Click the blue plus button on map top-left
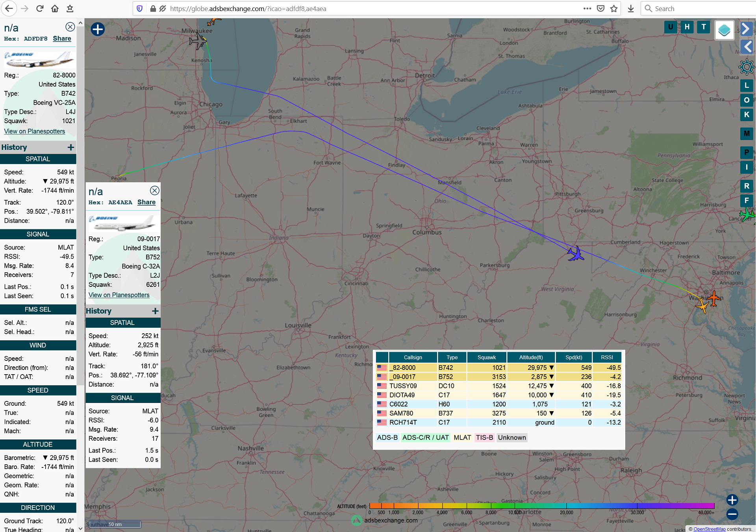 pyautogui.click(x=98, y=29)
